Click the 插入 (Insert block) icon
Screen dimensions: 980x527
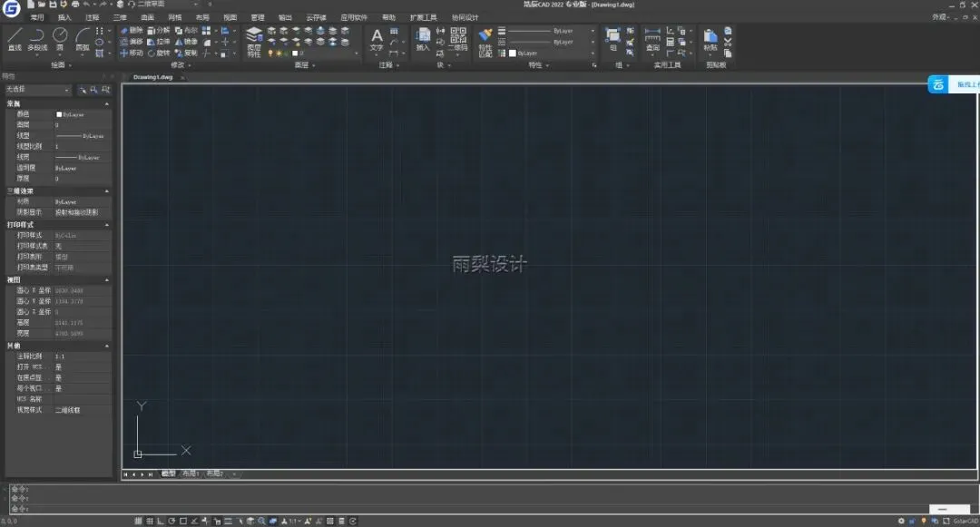tap(423, 39)
